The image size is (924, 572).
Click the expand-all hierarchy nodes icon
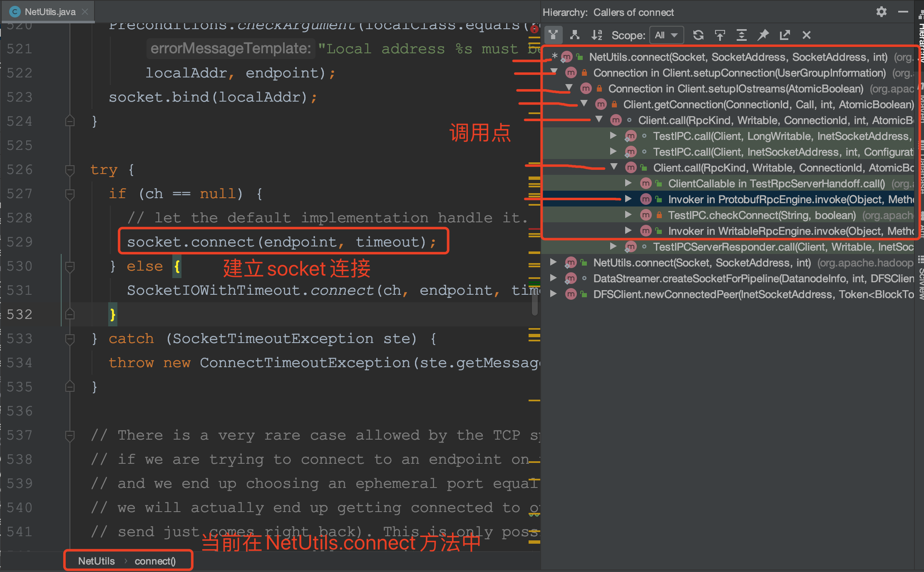click(742, 35)
